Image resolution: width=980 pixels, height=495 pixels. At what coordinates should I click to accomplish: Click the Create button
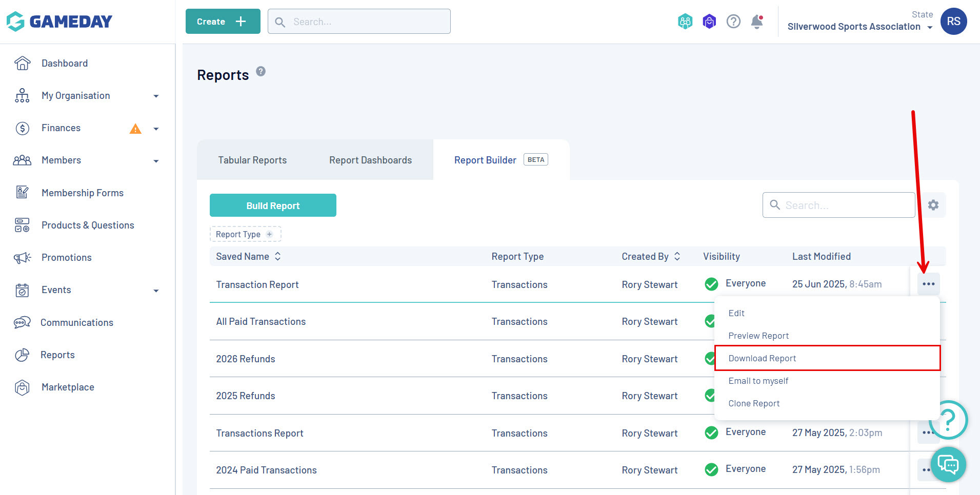(x=223, y=22)
